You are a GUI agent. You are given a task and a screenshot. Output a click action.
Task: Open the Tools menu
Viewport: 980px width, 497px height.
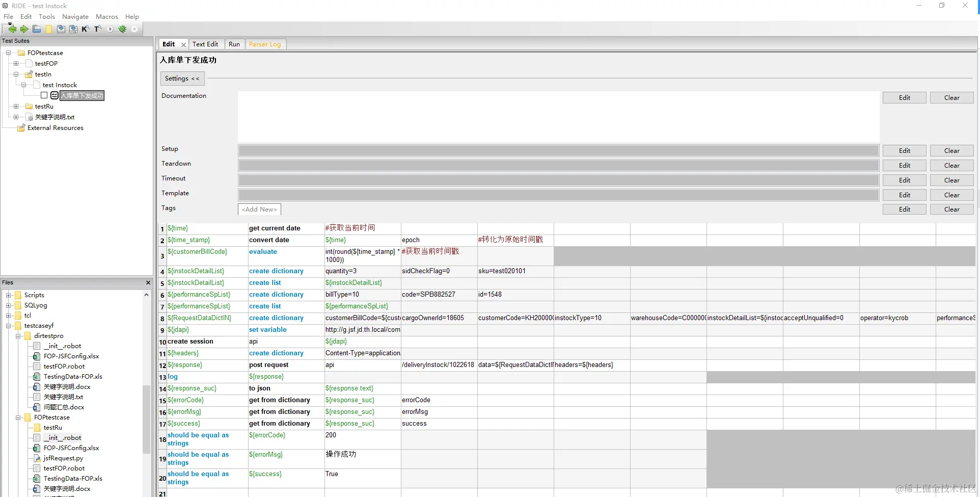[x=46, y=17]
